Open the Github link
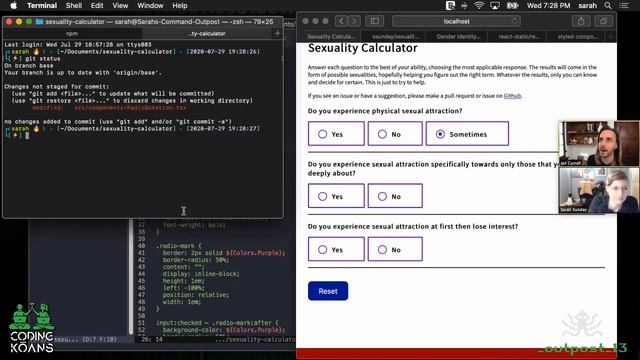Screen dimensions: 640x360 (x=512, y=96)
